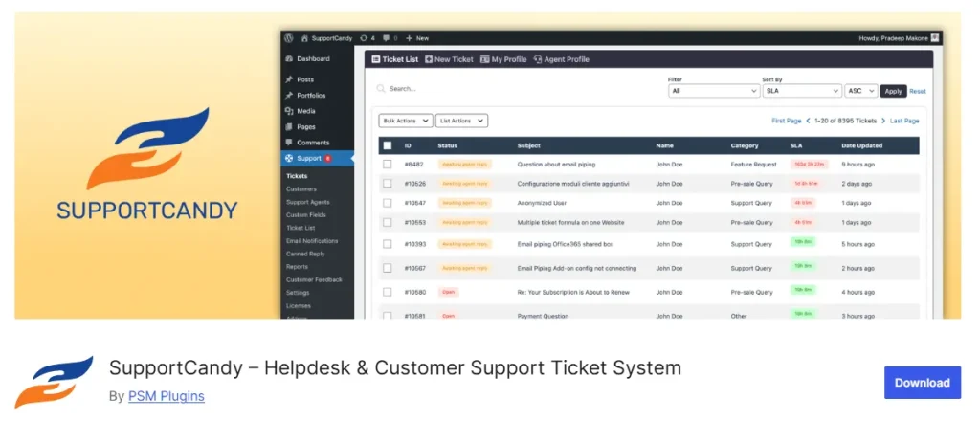Check the box for ticket #10553
Screen dimensions: 980x421
click(388, 222)
